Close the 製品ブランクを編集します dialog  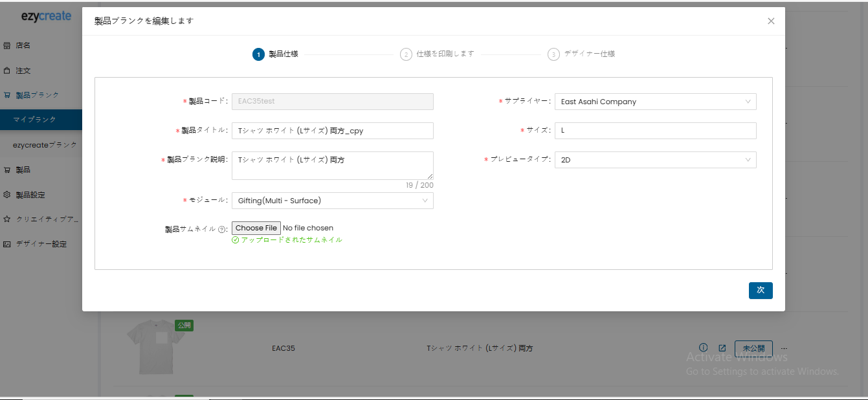(771, 21)
